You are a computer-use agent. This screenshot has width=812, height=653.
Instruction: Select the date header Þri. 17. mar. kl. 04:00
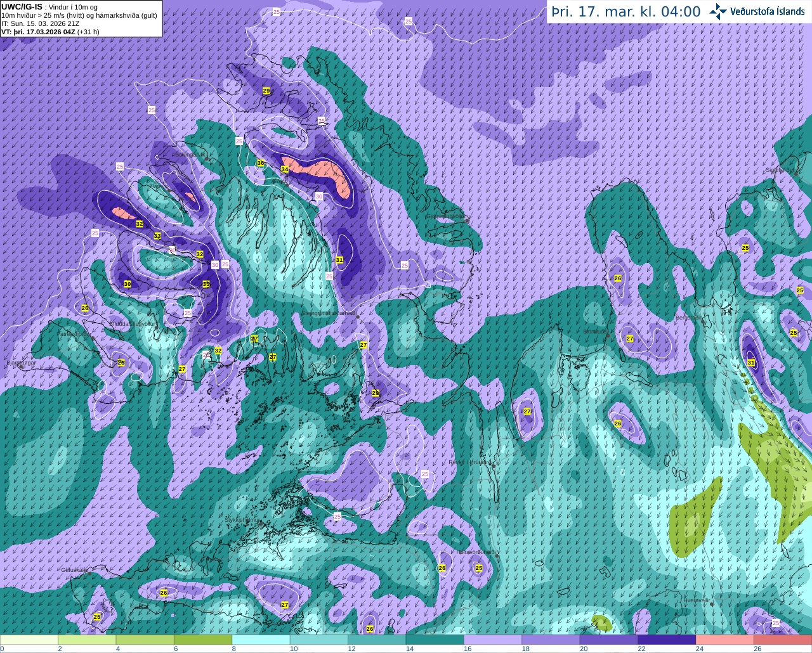(626, 11)
